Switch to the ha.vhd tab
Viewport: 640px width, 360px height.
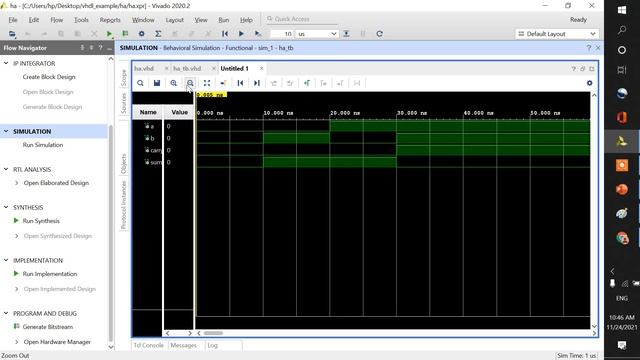coord(144,69)
